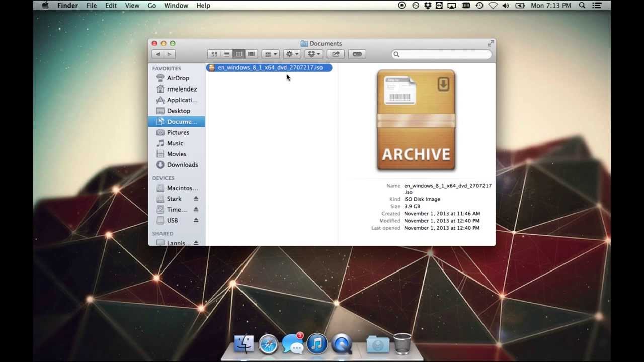Click the volume icon in menu bar
Viewport: 644px width, 362px height.
tap(506, 6)
